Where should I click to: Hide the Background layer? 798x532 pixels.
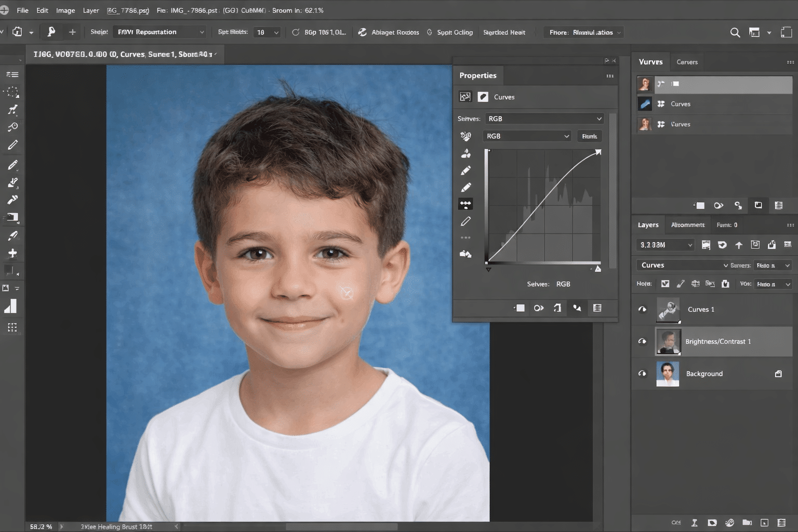coord(642,374)
